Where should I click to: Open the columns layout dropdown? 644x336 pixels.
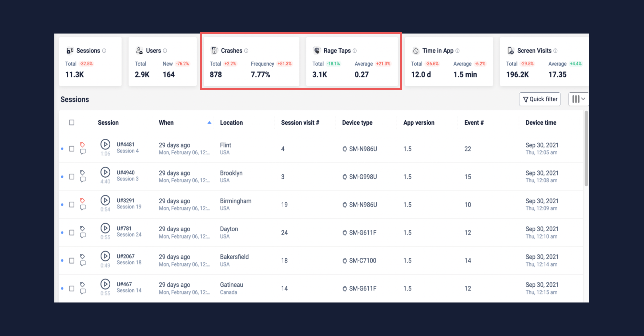click(x=578, y=99)
